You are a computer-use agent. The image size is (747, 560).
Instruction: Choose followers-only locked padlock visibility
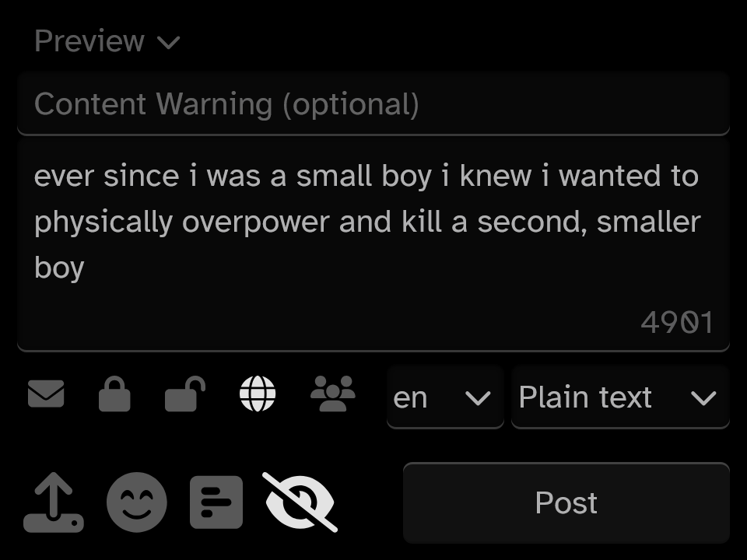click(114, 394)
